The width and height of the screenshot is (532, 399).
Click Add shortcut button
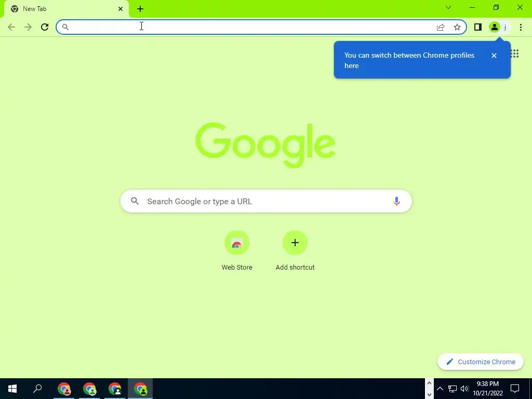[295, 243]
